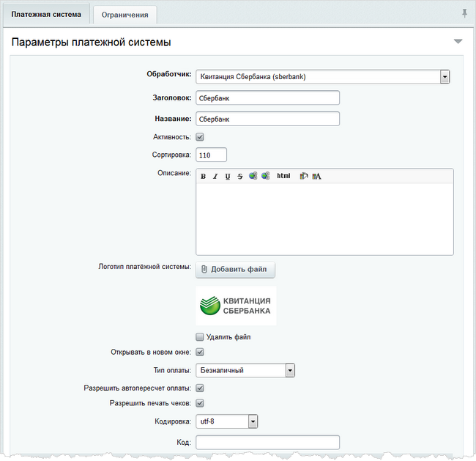Click the first globe link icon in the editor
476x461 pixels.
[x=253, y=176]
